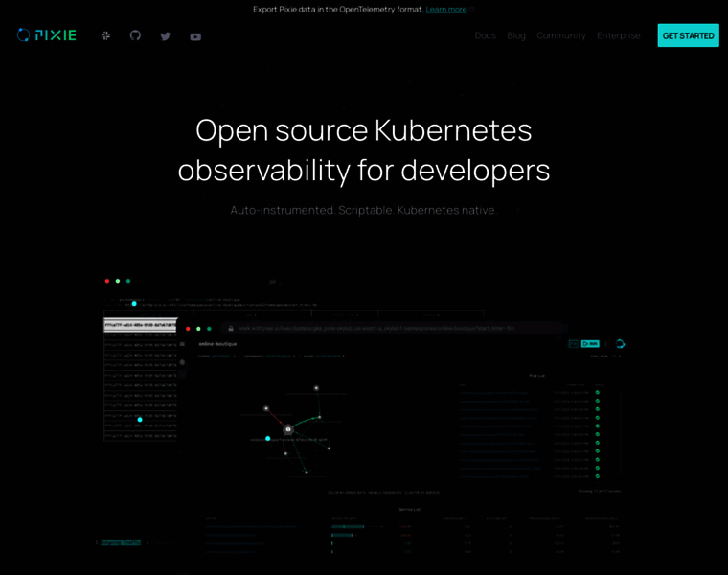Open the GitHub repository icon
Viewport: 728px width, 575px height.
(135, 35)
